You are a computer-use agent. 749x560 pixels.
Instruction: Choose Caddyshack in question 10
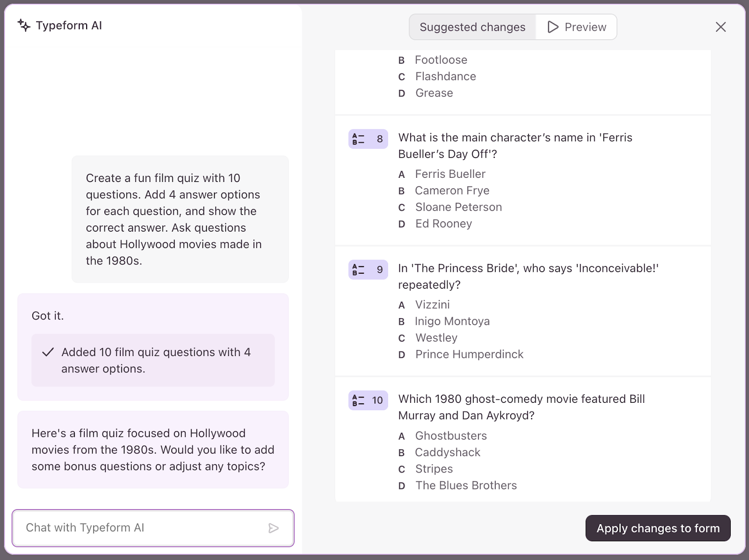448,452
